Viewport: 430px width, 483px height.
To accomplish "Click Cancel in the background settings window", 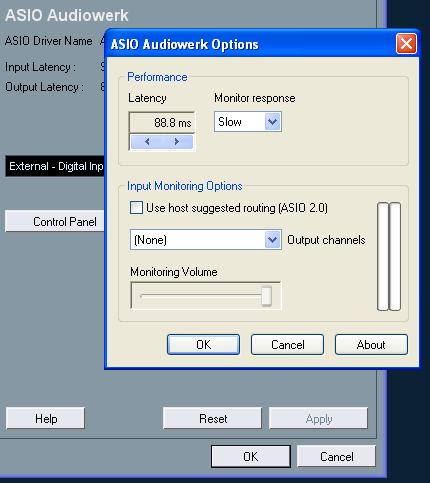I will point(336,456).
